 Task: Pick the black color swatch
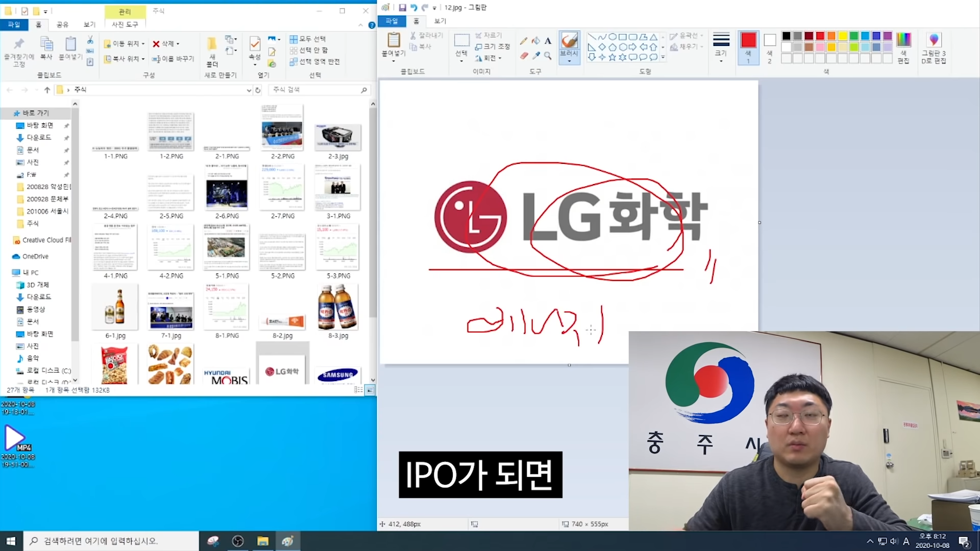click(x=786, y=36)
